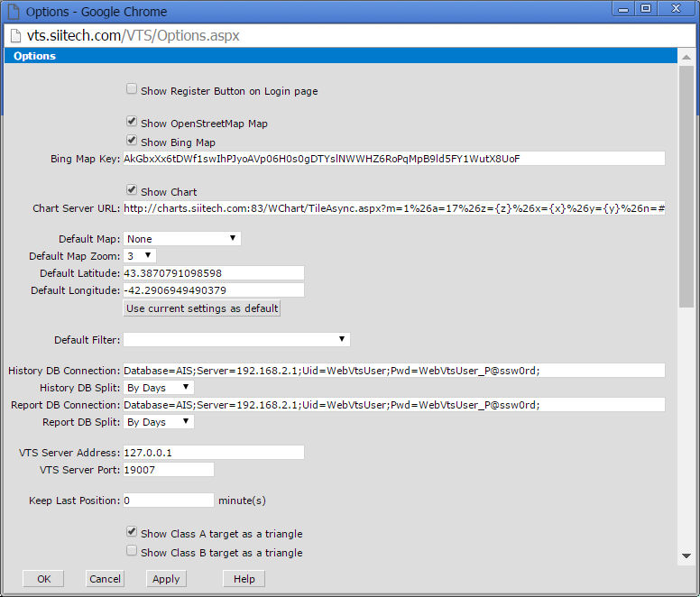Open the History DB Split dropdown
This screenshot has height=597, width=700.
159,387
